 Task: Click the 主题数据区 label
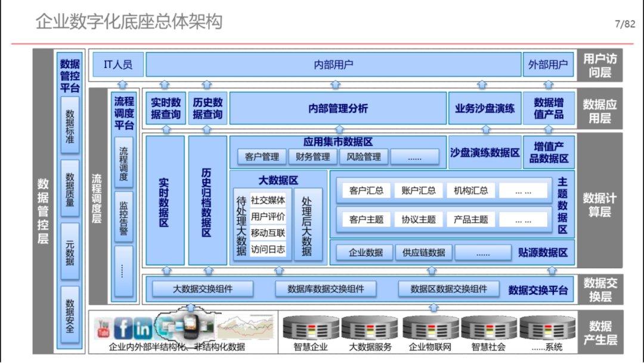[x=562, y=205]
